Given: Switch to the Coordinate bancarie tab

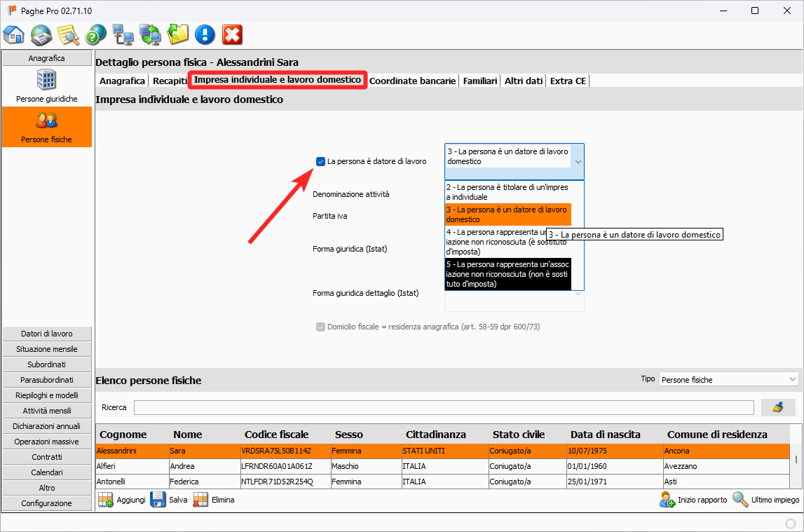Looking at the screenshot, I should pyautogui.click(x=412, y=81).
